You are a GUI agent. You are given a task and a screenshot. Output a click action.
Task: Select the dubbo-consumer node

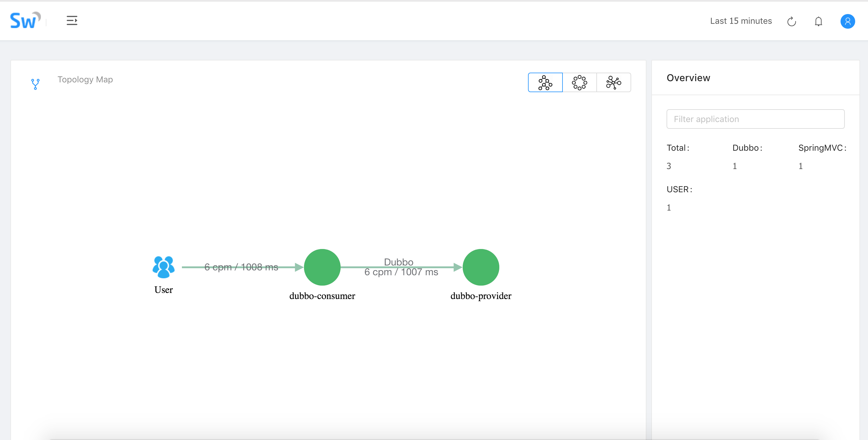point(322,267)
